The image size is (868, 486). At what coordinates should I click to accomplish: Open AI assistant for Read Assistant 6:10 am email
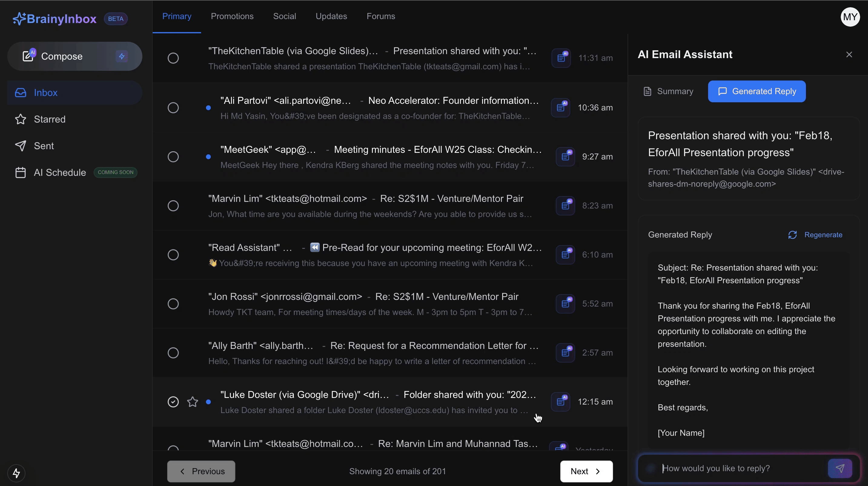tap(565, 254)
